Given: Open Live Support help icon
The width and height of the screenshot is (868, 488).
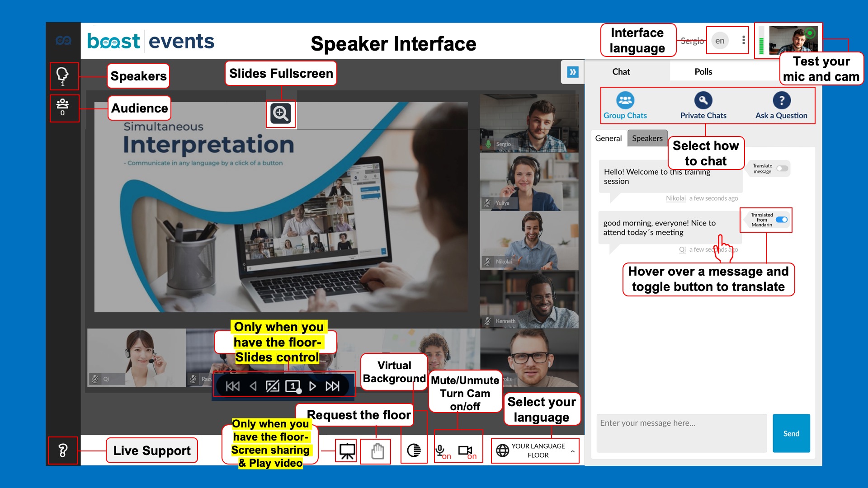Looking at the screenshot, I should [x=63, y=450].
